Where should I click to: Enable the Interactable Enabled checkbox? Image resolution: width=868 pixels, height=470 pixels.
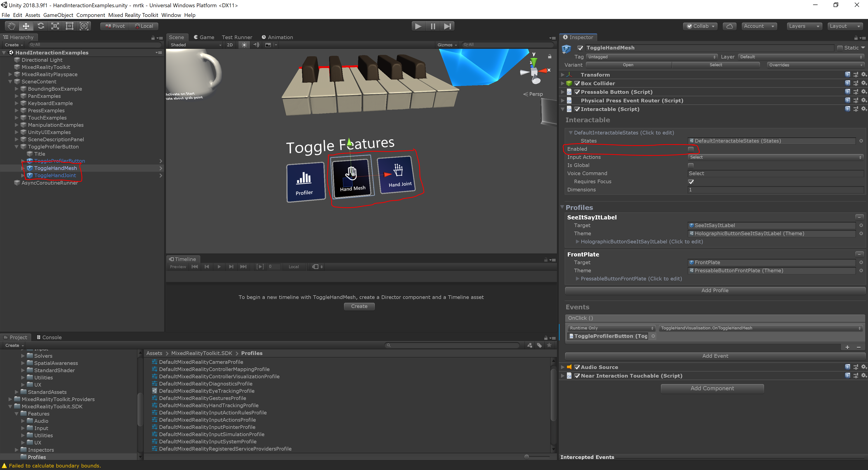click(x=691, y=149)
